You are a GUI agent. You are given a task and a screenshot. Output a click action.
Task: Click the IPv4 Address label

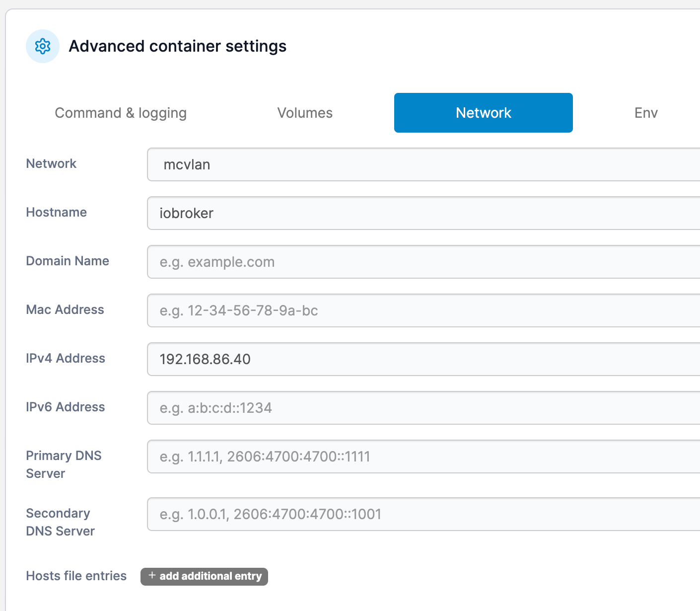coord(66,358)
